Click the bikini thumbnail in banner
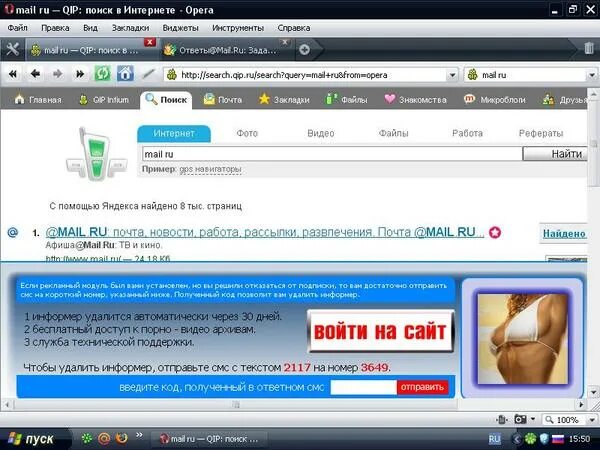This screenshot has width=600, height=450. pyautogui.click(x=523, y=339)
